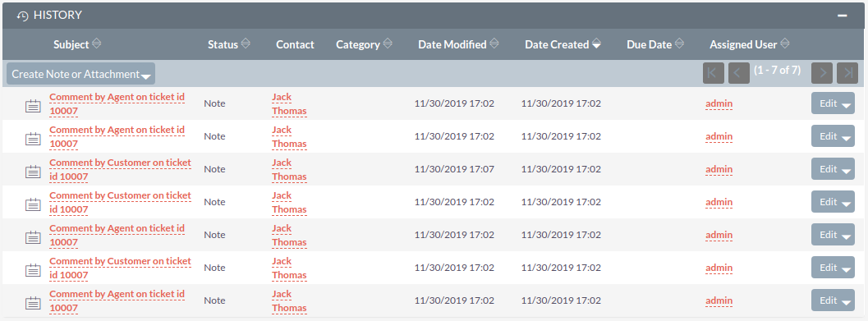Sort by Subject column arrows

tap(96, 44)
